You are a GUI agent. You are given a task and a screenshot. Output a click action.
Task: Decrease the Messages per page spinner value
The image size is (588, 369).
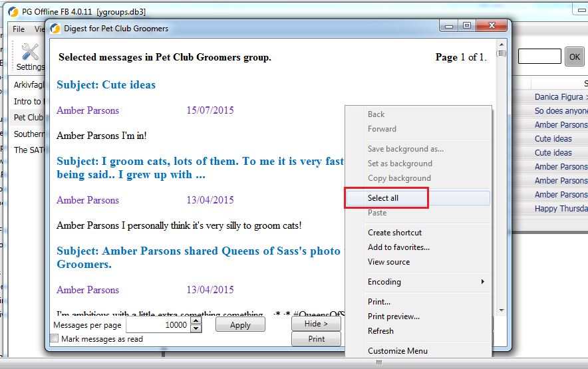[196, 328]
